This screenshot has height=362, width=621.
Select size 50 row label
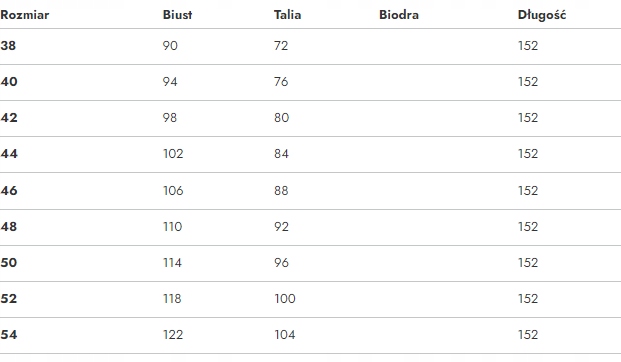(x=9, y=263)
